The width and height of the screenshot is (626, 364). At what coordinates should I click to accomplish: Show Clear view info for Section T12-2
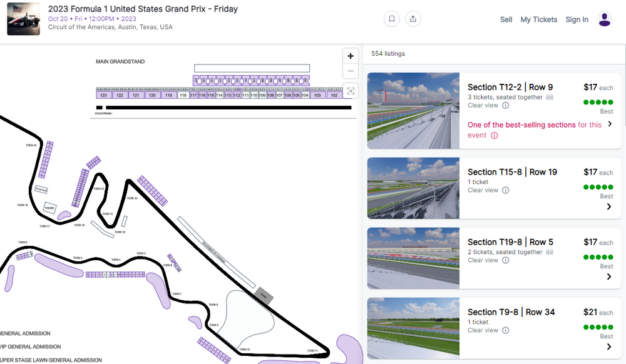(505, 106)
